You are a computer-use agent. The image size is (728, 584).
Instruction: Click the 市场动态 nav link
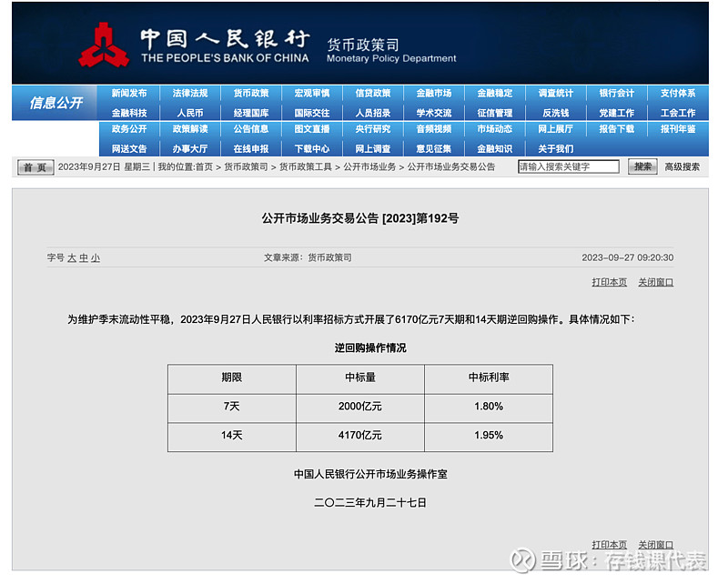[x=495, y=128]
